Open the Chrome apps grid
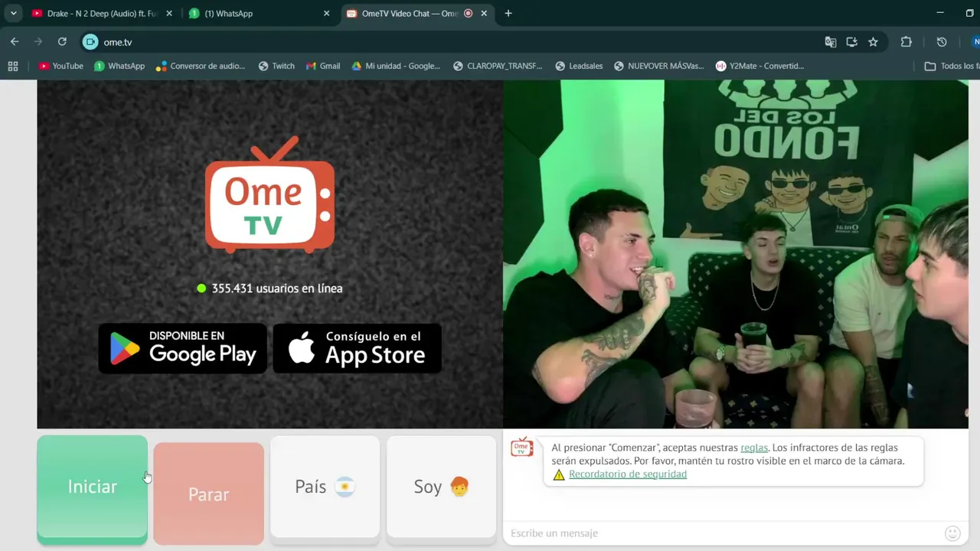Image resolution: width=980 pixels, height=551 pixels. coord(13,67)
